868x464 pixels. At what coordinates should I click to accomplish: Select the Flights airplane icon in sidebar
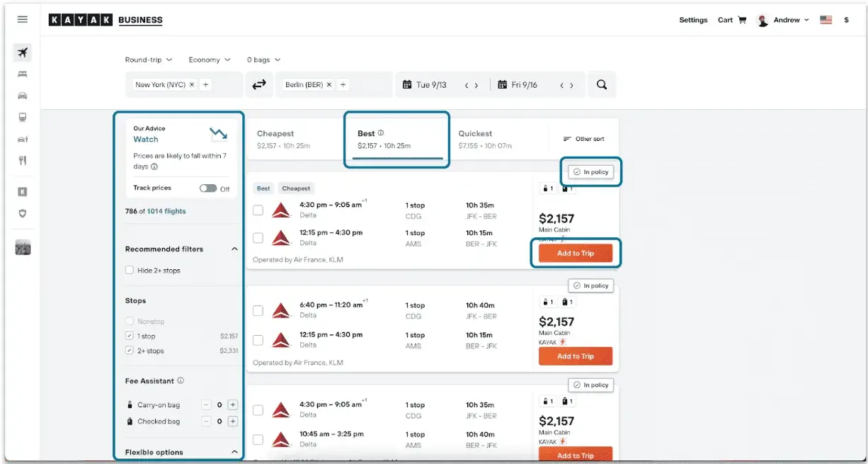[23, 52]
